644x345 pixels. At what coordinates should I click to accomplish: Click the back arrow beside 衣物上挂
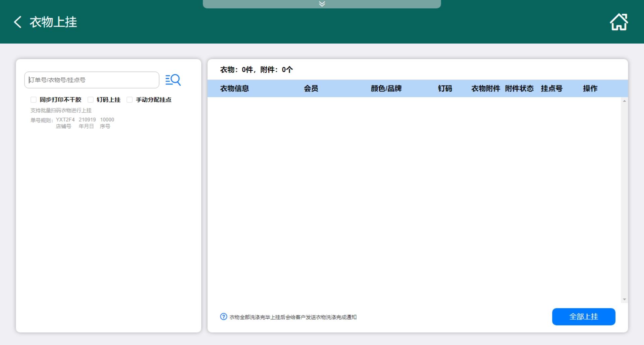(x=17, y=22)
